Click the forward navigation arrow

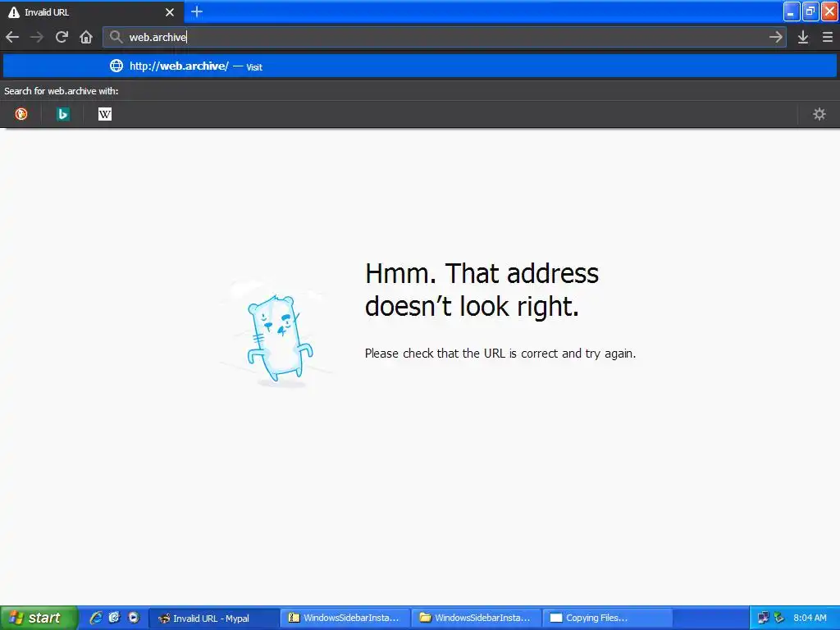tap(36, 37)
